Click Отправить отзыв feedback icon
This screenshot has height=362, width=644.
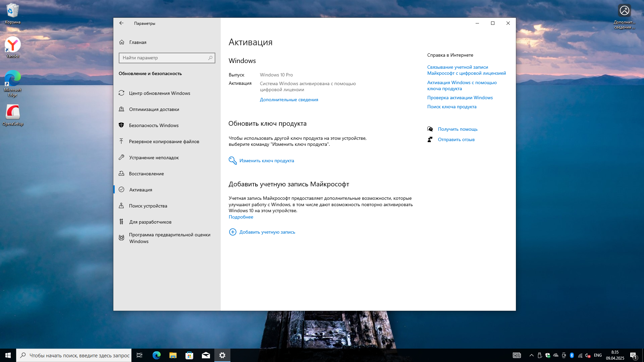[430, 139]
